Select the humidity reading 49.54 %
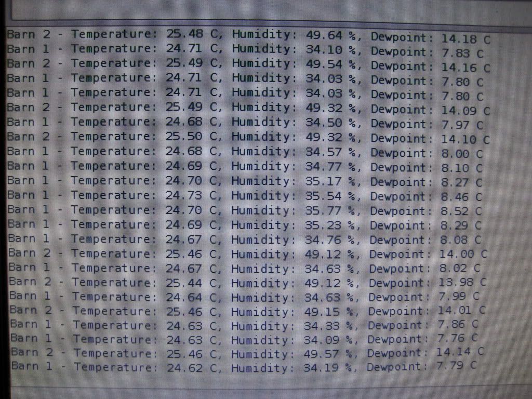Image resolution: width=532 pixels, height=399 pixels. point(331,64)
